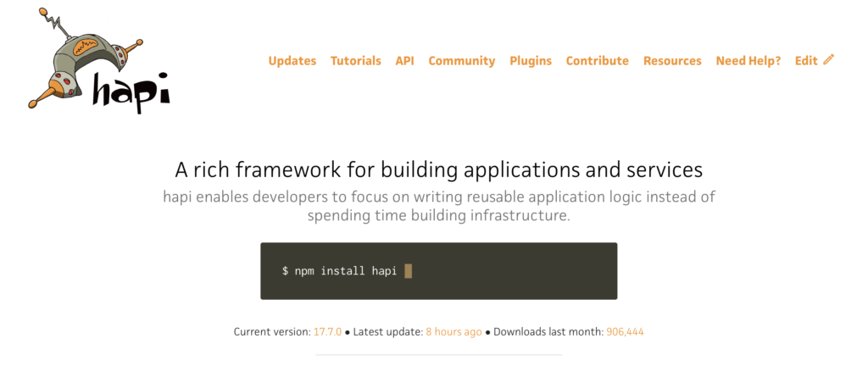Click the terminal cursor block after hapi
Viewport: 868px width, 366px height.
tap(408, 271)
